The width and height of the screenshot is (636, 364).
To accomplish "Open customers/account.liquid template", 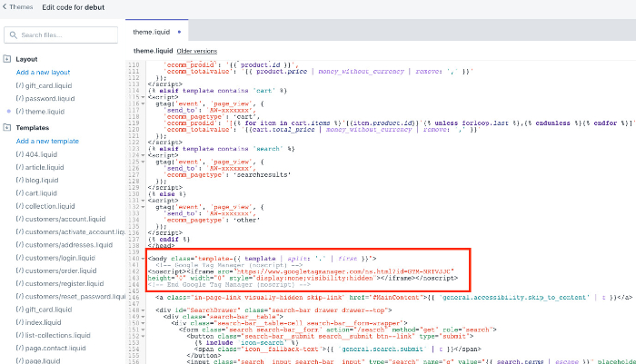I will pyautogui.click(x=61, y=220).
